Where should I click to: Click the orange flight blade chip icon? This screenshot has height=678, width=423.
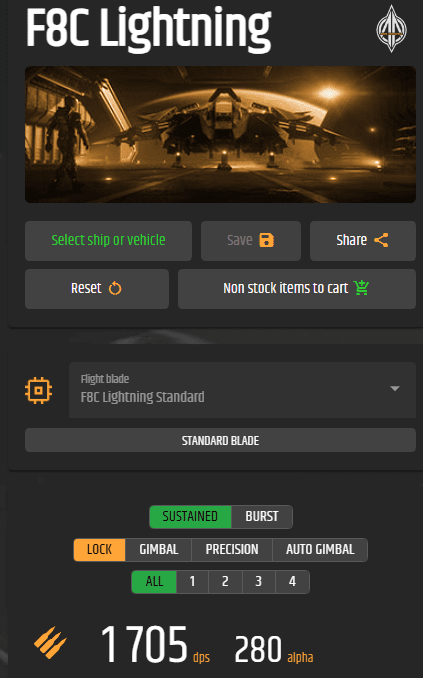click(38, 390)
